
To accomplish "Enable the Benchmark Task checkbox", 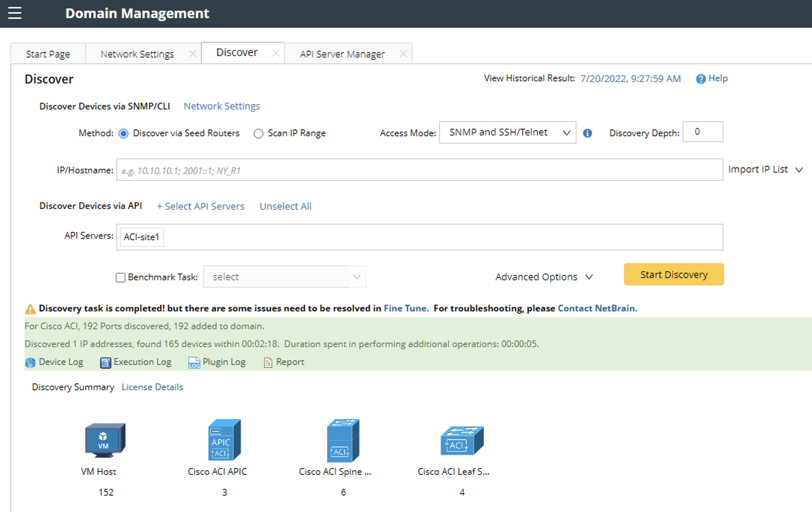I will pyautogui.click(x=120, y=277).
